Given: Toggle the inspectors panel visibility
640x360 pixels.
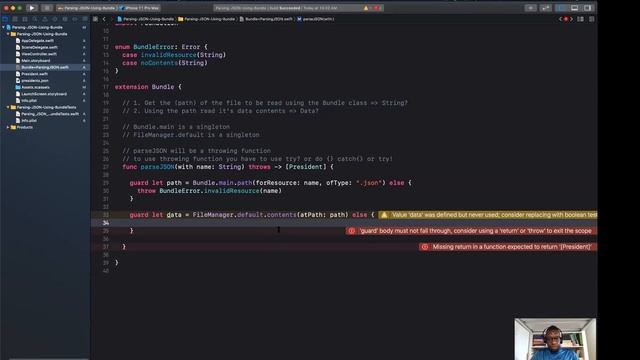Looking at the screenshot, I should point(588,8).
